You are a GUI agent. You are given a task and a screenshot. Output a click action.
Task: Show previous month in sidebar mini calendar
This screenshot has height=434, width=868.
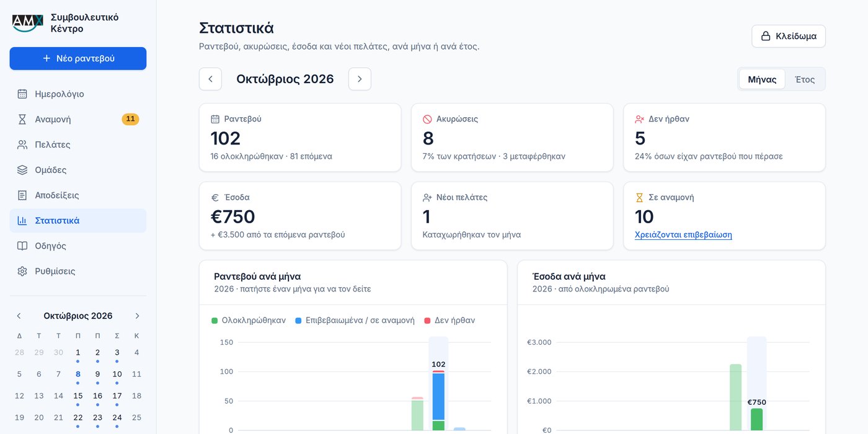click(x=19, y=316)
